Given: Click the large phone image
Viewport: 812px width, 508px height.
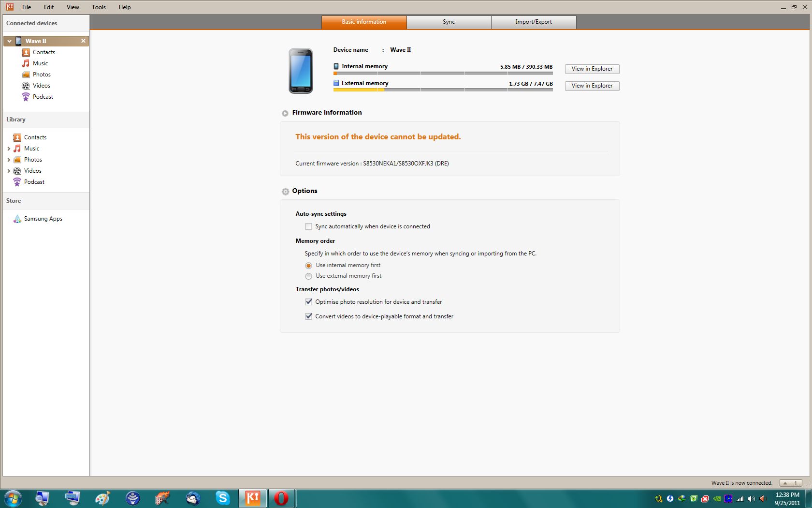Looking at the screenshot, I should tap(301, 71).
